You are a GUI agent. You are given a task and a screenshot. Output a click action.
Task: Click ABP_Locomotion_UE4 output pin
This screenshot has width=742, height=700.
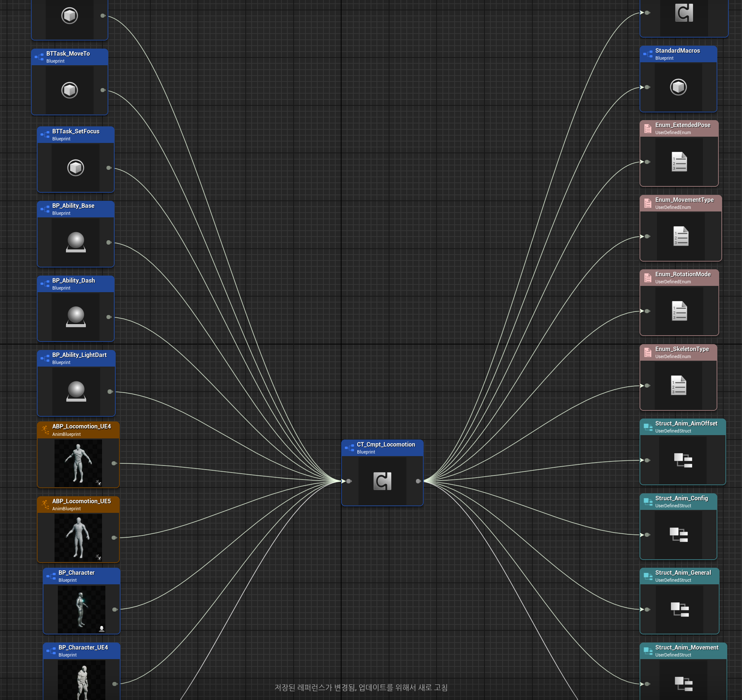(x=114, y=463)
